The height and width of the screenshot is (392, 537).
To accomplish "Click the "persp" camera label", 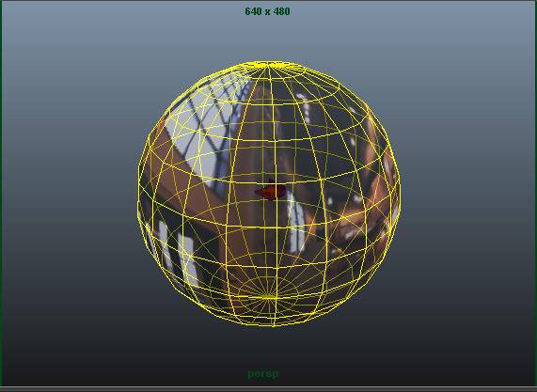I will 263,374.
